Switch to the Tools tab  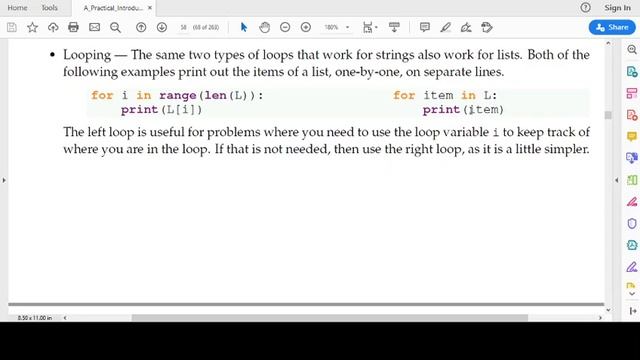(x=49, y=8)
